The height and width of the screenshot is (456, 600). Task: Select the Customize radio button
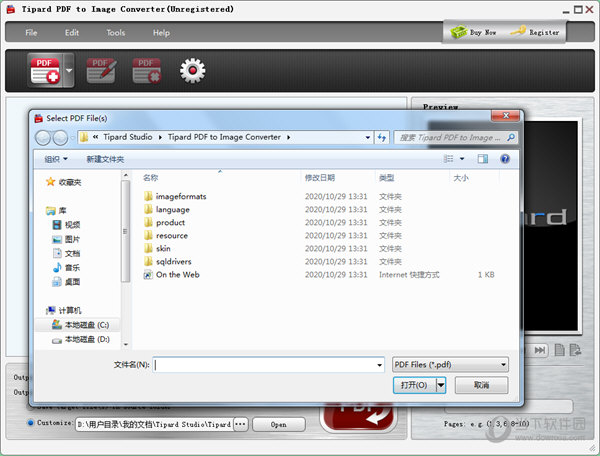pyautogui.click(x=31, y=423)
